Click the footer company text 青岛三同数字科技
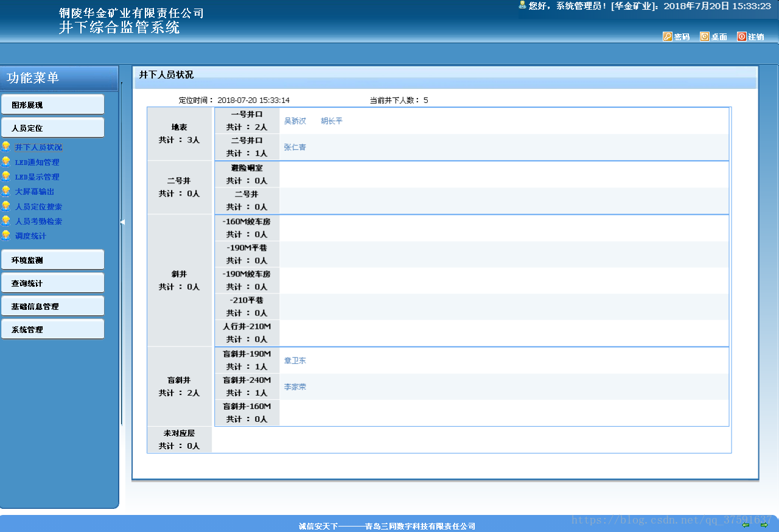The width and height of the screenshot is (779, 532). [x=420, y=527]
